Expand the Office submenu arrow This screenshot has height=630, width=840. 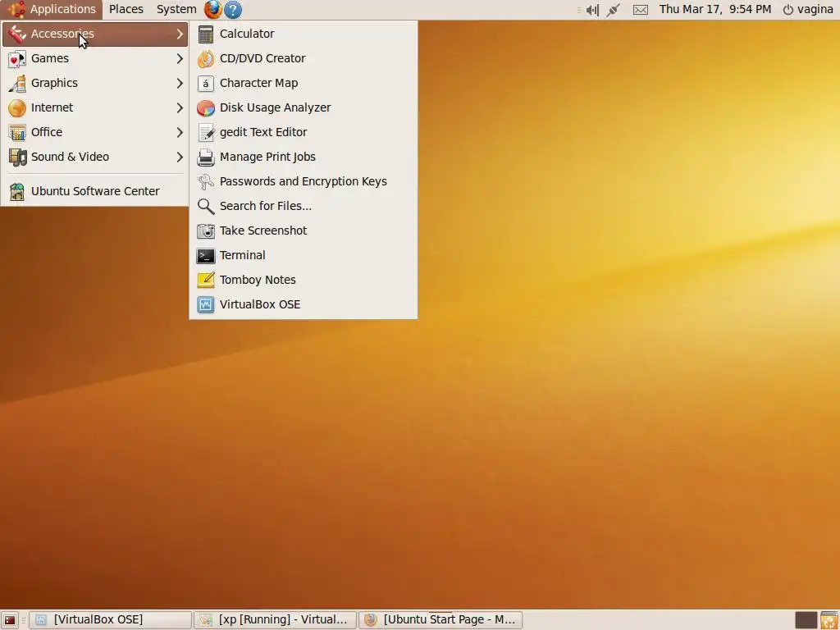[180, 132]
